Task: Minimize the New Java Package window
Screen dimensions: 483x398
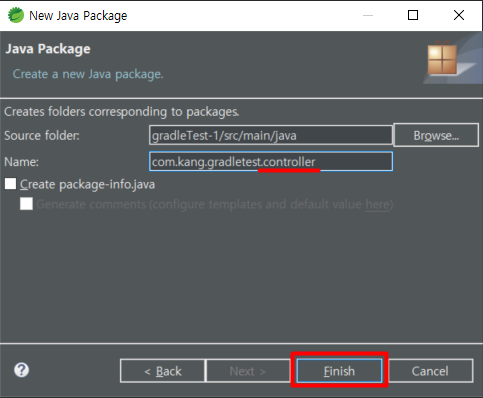Action: pyautogui.click(x=368, y=15)
